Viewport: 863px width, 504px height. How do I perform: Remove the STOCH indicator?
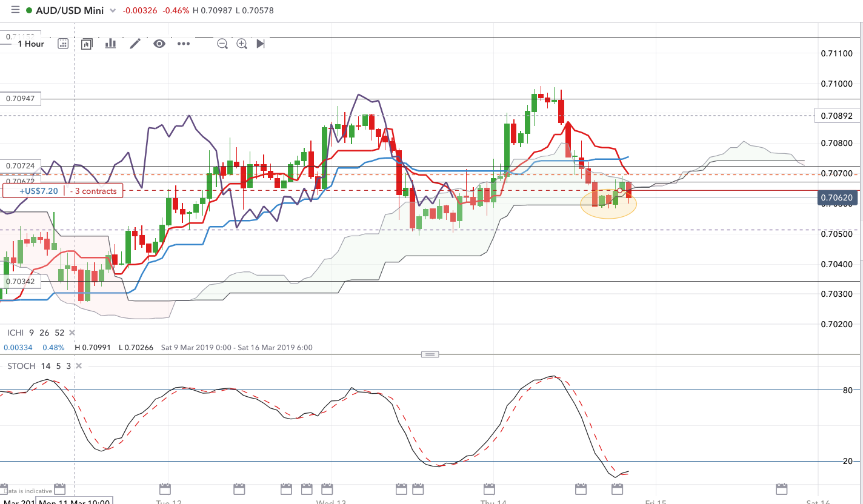pyautogui.click(x=78, y=366)
